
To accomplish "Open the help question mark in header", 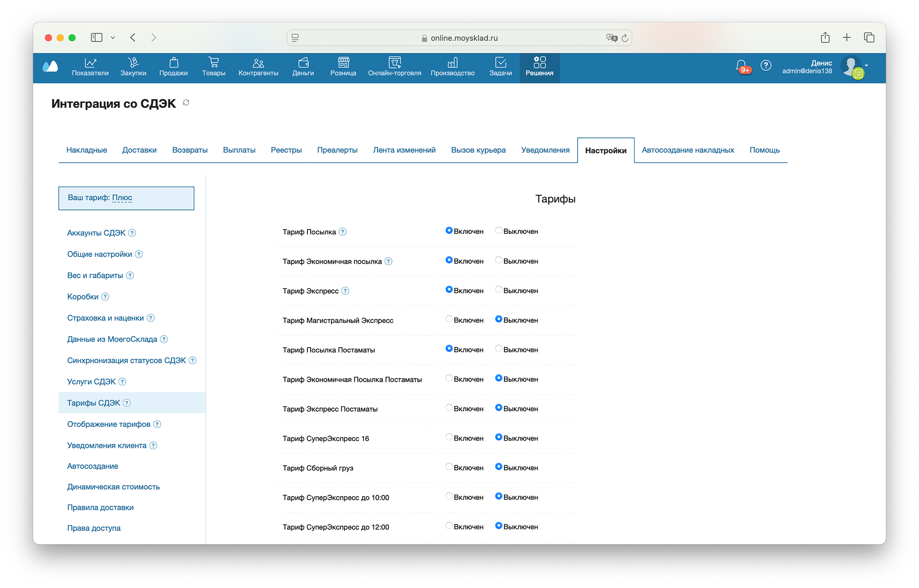I will point(766,66).
